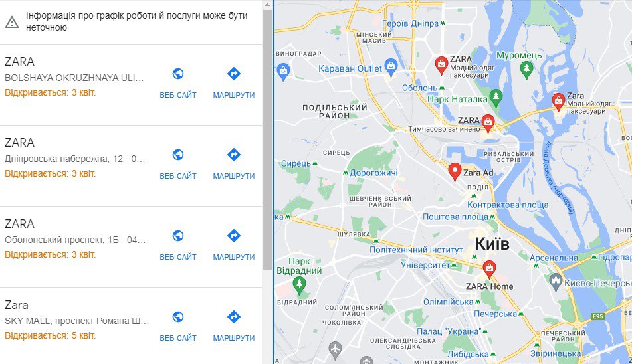Viewport: 632px width, 364px height.
Task: Get directions to ZARA Bolshaya Okruzhnaya
Action: tap(234, 83)
